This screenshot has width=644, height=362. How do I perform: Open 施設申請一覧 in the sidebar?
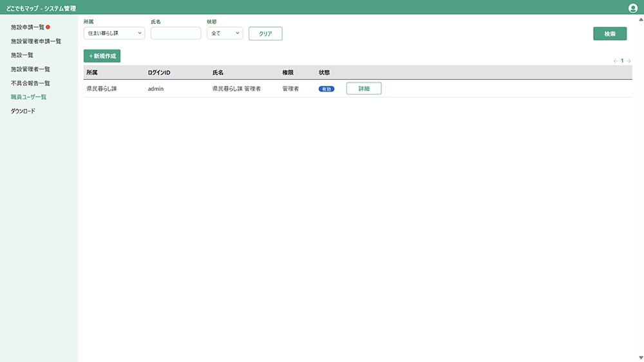(x=28, y=27)
